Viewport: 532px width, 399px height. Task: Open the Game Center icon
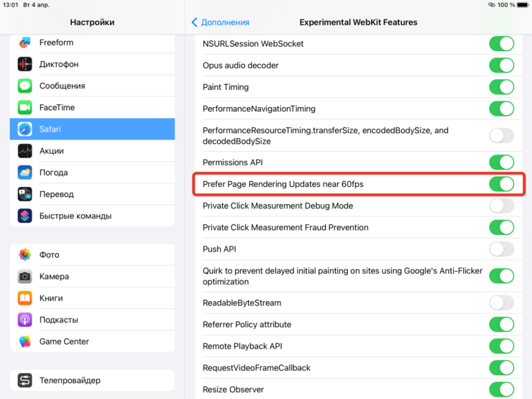pos(25,341)
